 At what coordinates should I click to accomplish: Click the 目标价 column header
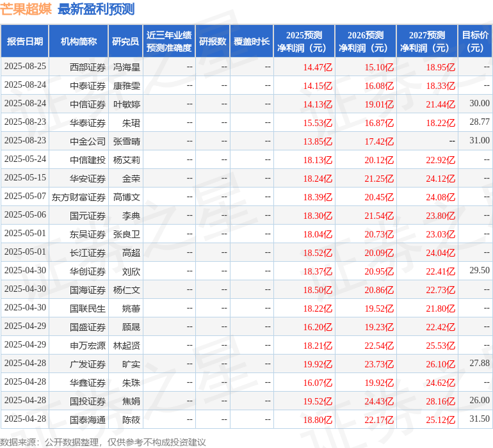click(x=475, y=42)
